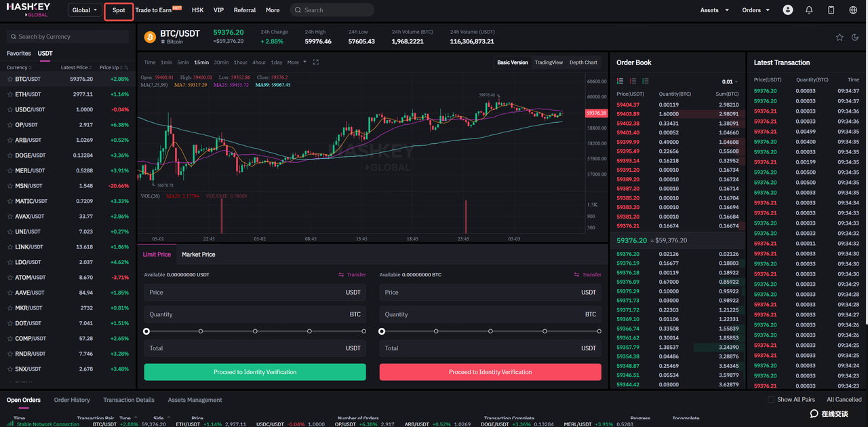Select the Market Price tab
868x427 pixels.
coord(199,255)
